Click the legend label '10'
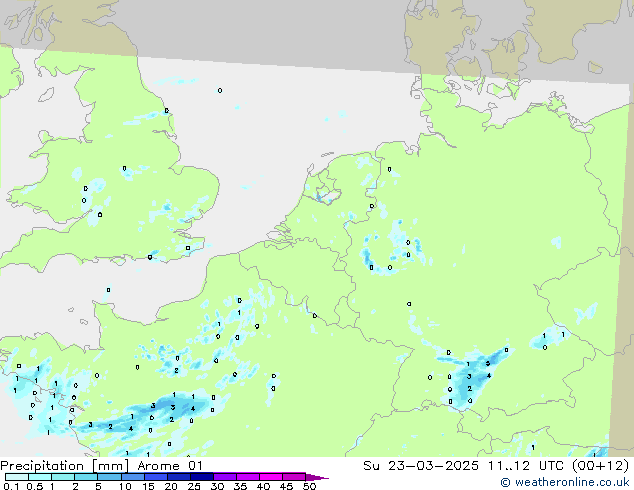Screen dimensions: 634x490 coord(125,486)
